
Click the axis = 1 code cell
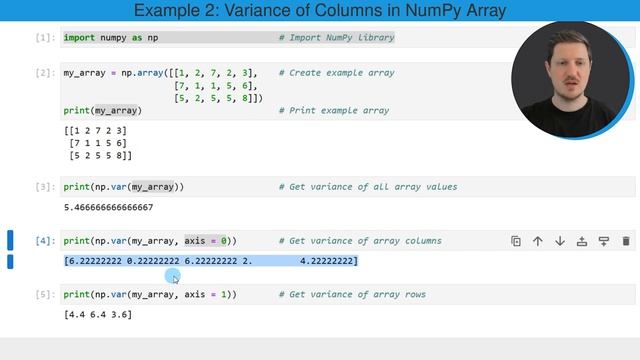(348, 295)
